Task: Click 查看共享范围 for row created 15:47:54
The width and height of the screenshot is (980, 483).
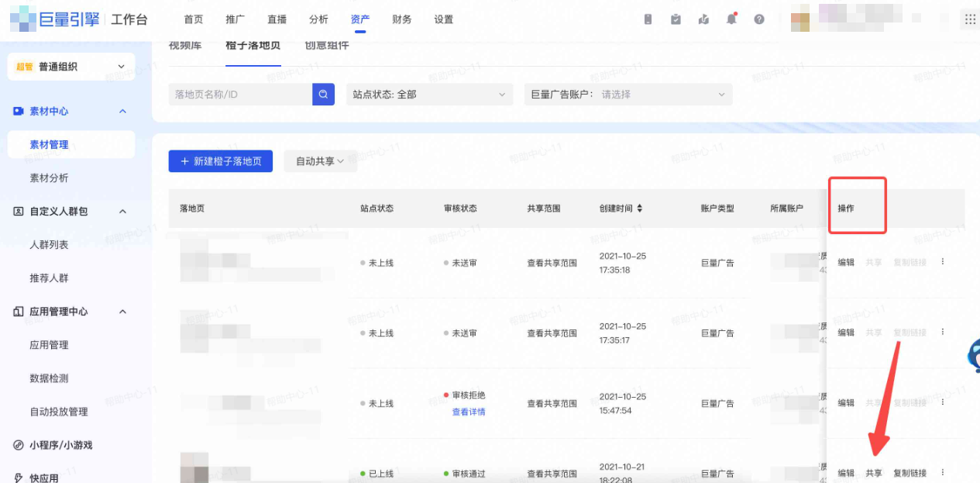Action: (x=552, y=403)
